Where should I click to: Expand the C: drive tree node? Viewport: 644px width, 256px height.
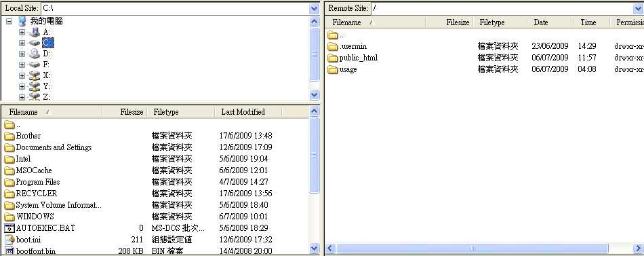[x=22, y=43]
